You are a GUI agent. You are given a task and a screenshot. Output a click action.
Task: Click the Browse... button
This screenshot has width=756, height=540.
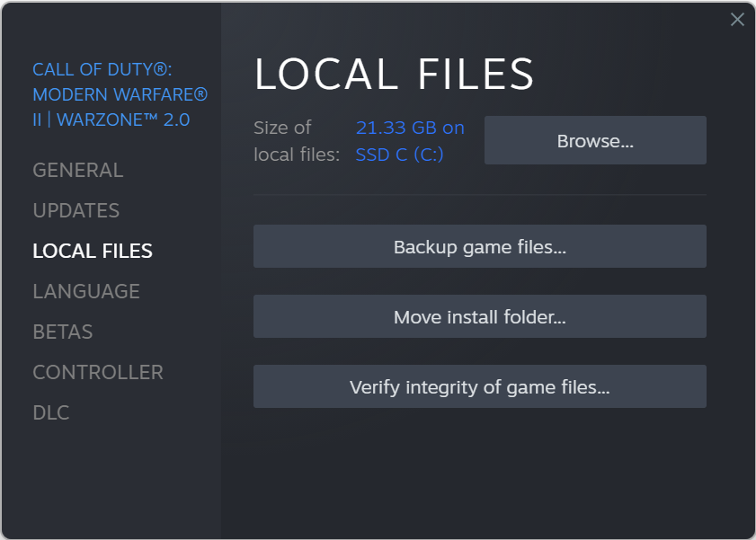point(595,140)
